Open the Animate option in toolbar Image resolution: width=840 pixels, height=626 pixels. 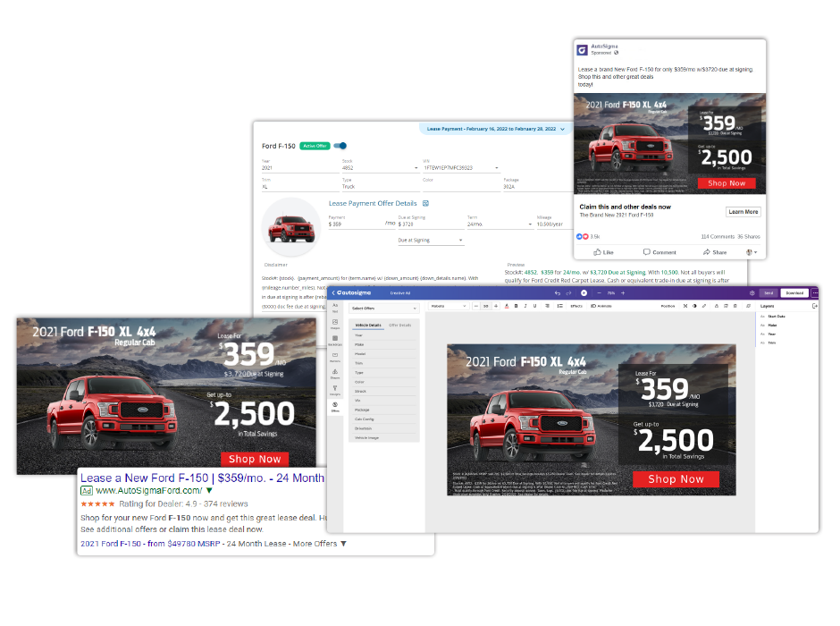point(601,306)
